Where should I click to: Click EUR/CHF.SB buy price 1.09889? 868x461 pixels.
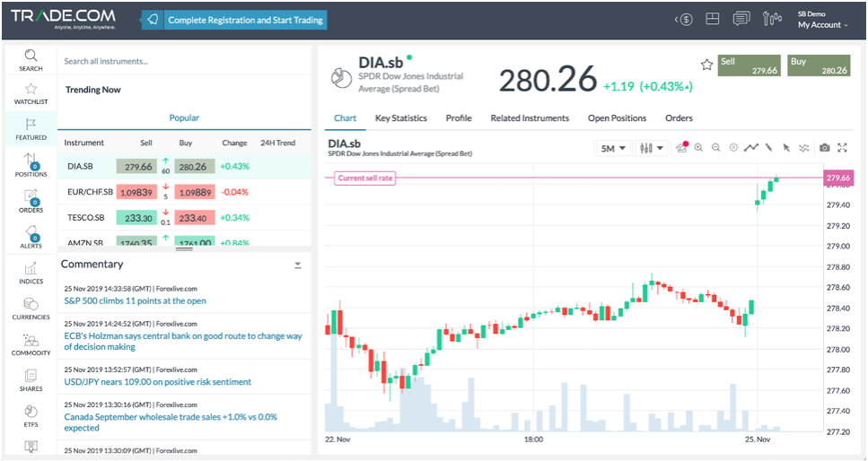194,192
